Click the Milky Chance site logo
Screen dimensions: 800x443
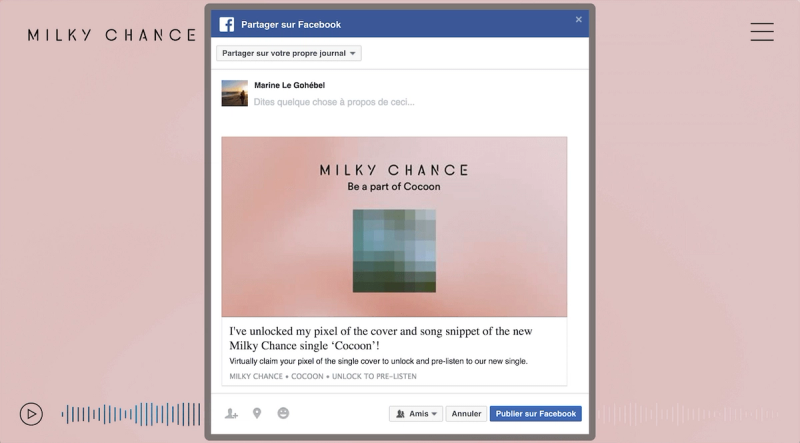click(112, 35)
